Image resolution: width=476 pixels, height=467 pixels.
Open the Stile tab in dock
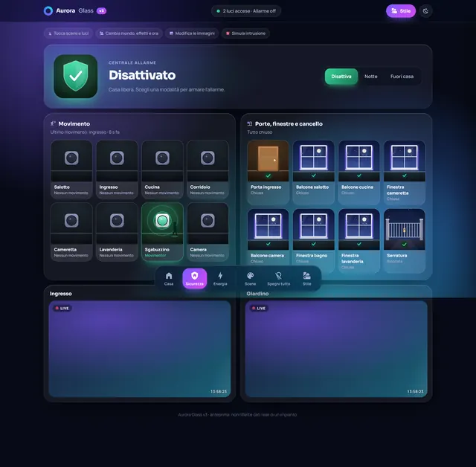tap(306, 279)
